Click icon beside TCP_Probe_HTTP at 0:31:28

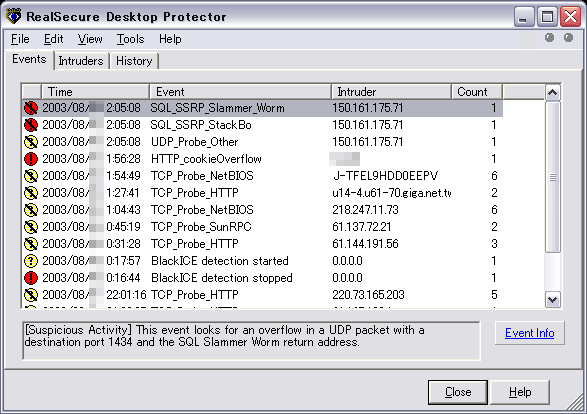pos(31,244)
